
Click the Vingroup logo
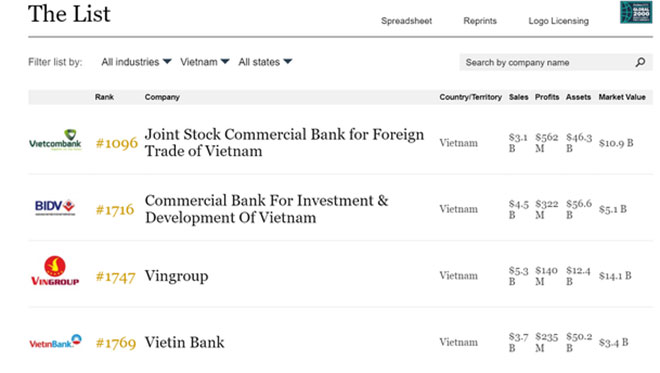click(55, 270)
